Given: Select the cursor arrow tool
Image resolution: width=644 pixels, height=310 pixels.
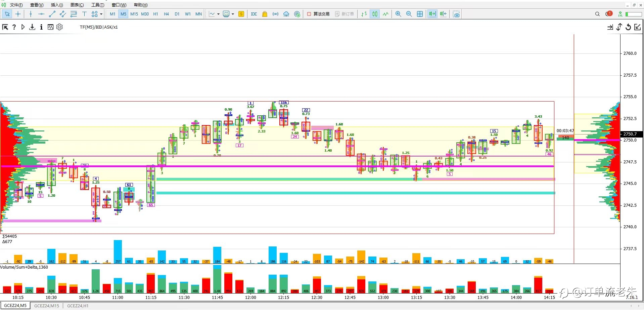Looking at the screenshot, I should (7, 14).
